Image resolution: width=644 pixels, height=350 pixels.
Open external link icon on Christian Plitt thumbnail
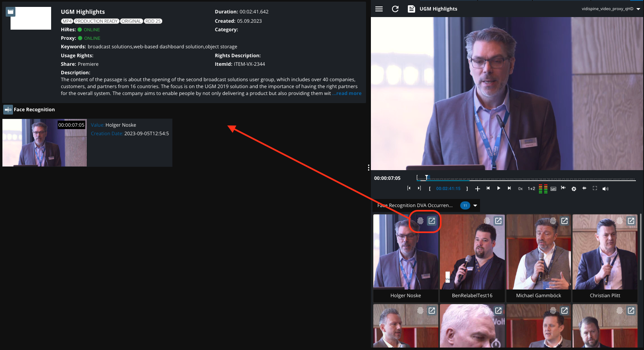point(631,221)
